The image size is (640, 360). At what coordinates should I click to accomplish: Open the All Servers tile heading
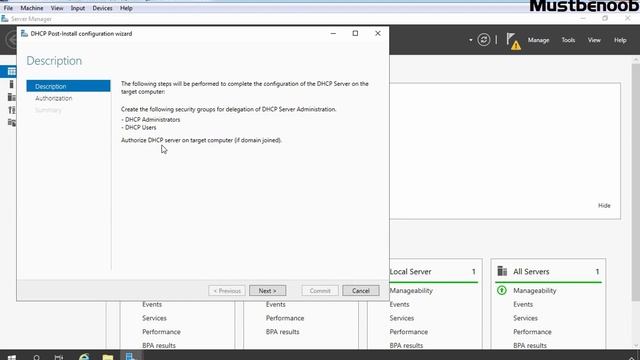[531, 271]
